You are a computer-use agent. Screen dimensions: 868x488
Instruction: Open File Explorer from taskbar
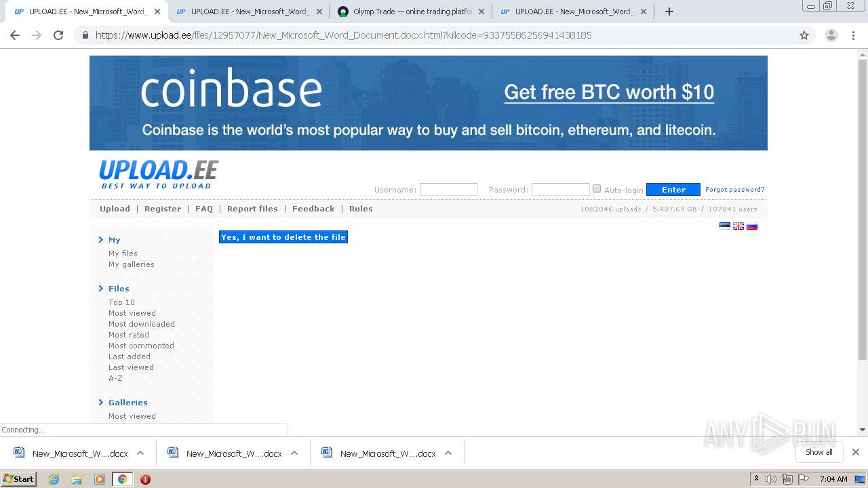tap(77, 479)
